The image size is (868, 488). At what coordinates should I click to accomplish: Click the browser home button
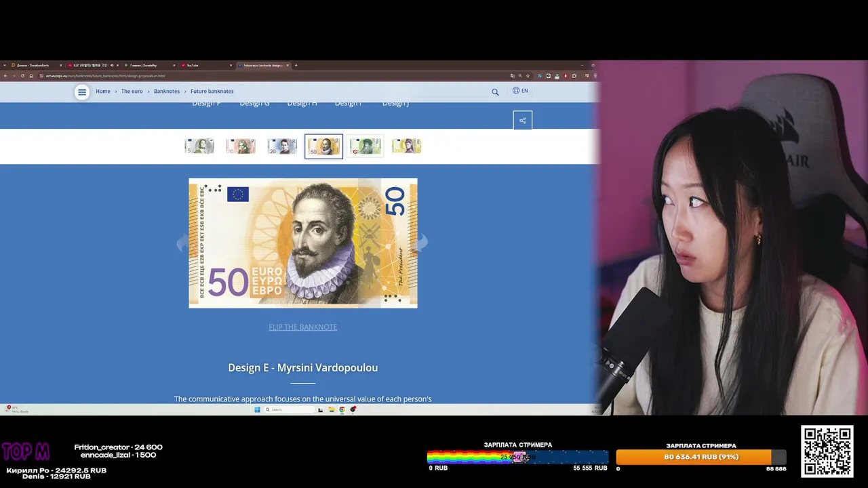[x=31, y=76]
